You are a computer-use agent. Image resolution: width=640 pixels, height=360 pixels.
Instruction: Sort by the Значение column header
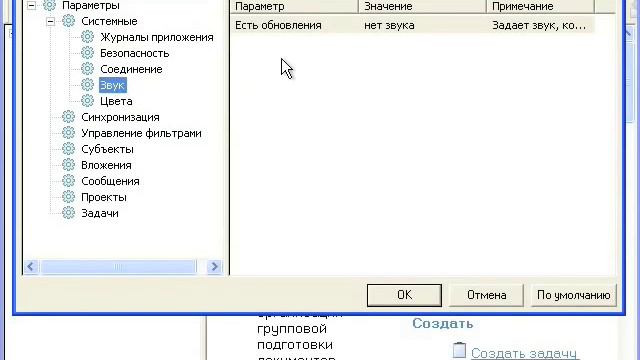tap(422, 6)
